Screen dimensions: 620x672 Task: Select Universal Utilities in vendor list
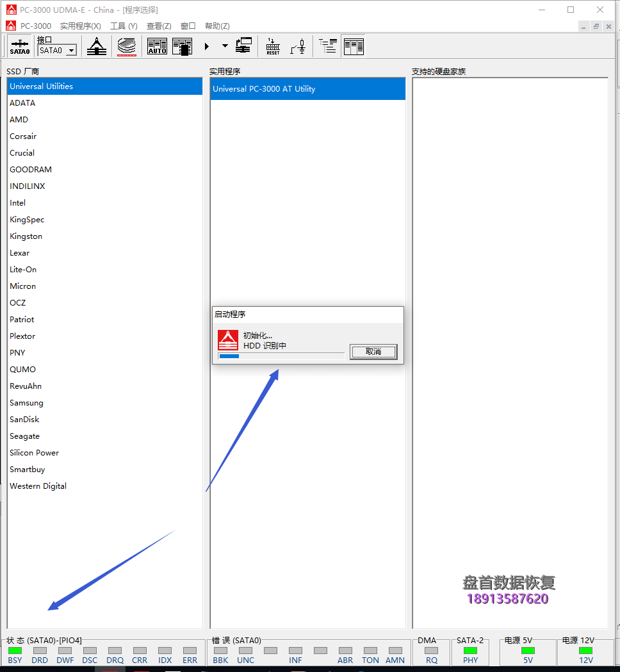click(104, 86)
